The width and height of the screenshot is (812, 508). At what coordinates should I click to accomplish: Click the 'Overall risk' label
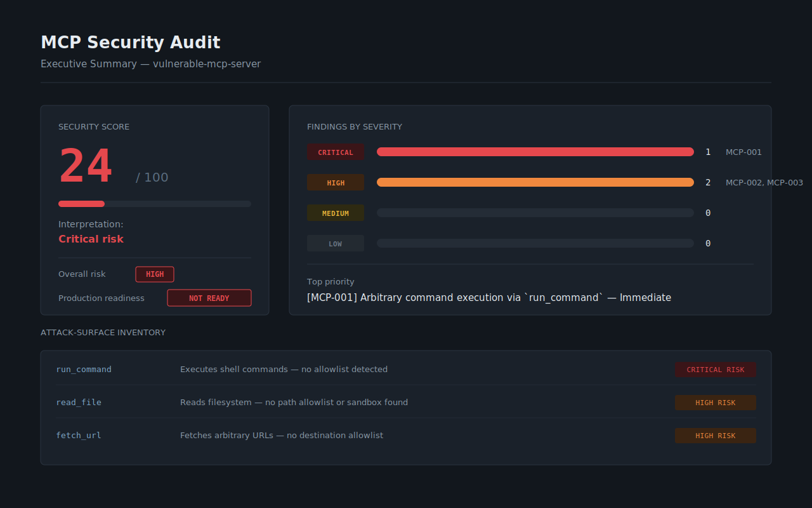tap(82, 274)
